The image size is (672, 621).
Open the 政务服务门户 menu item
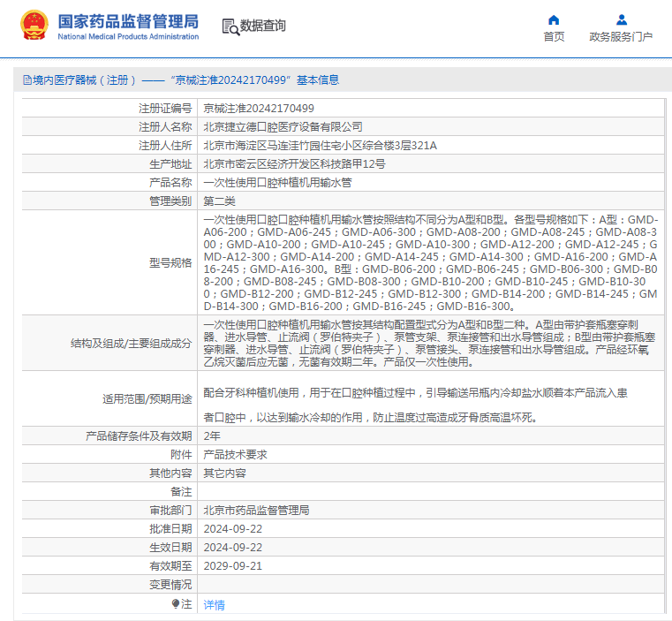(621, 37)
